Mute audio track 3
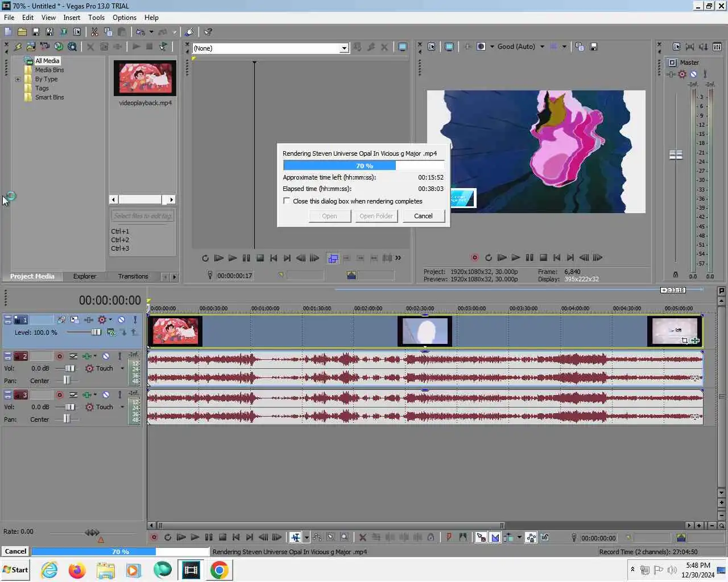Viewport: 728px width, 582px height. (x=106, y=395)
